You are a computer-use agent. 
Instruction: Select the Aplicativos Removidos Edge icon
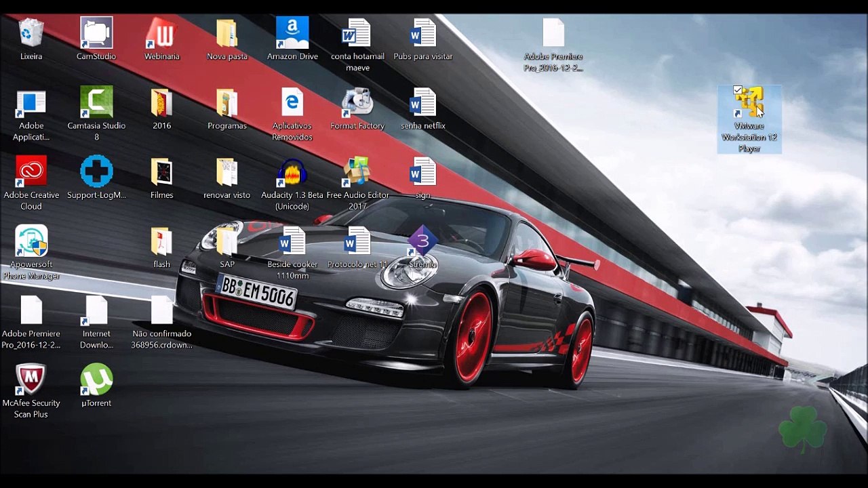[x=292, y=102]
